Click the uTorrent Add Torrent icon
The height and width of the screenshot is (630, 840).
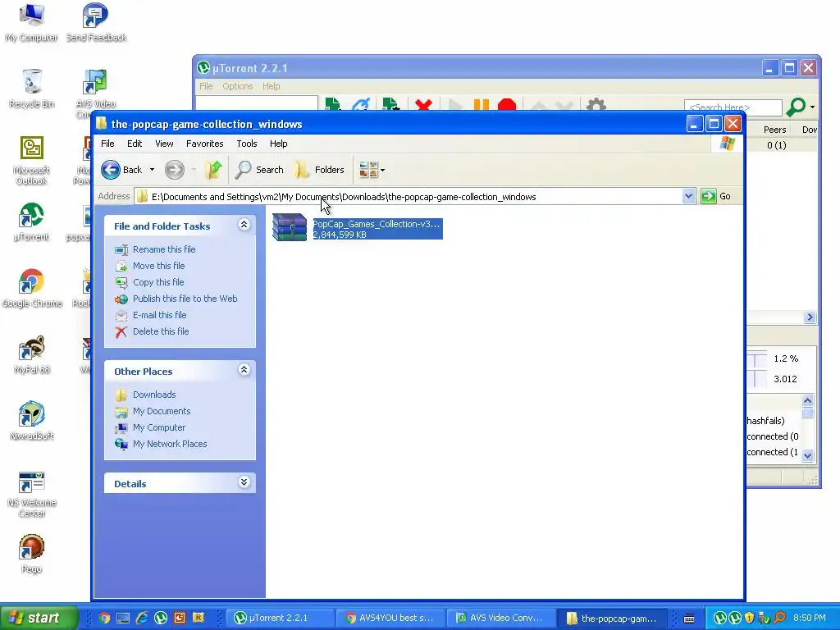pos(332,104)
